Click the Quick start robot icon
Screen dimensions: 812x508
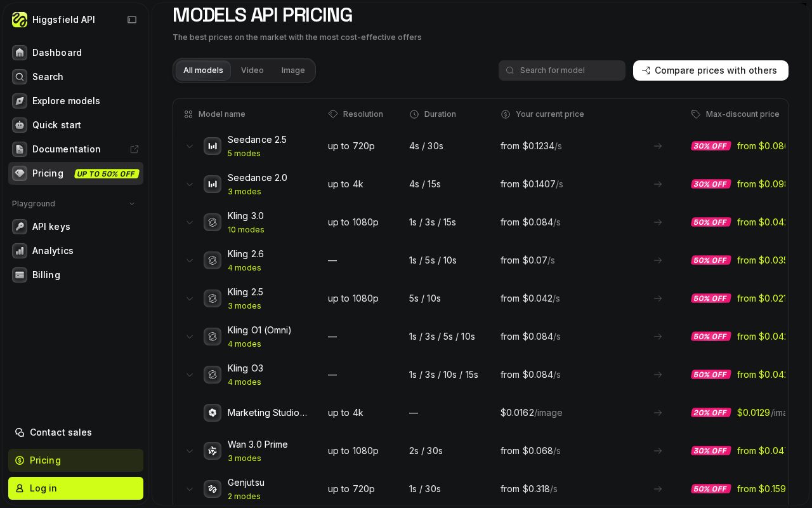20,125
